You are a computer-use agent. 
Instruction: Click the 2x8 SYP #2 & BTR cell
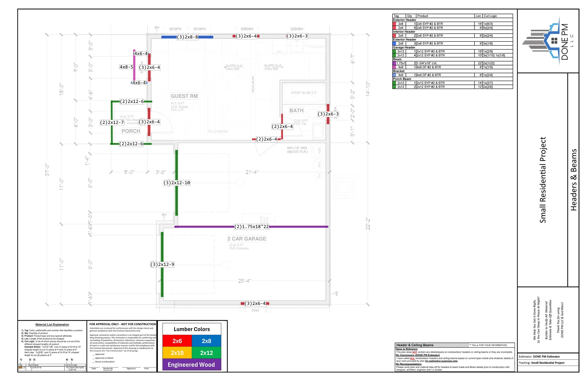445,44
